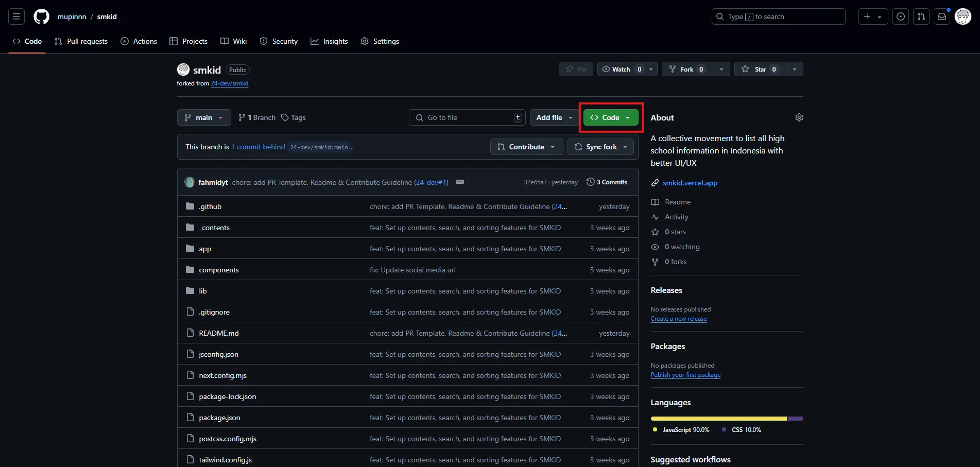Open the main branch selector
The width and height of the screenshot is (980, 467).
pyautogui.click(x=204, y=117)
